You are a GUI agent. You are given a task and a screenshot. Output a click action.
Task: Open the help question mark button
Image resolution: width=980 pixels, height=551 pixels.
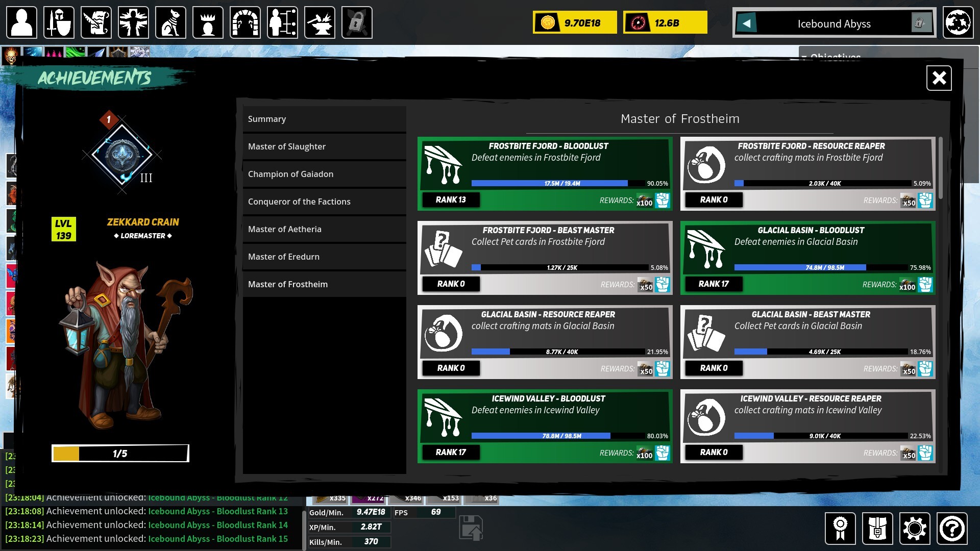click(952, 528)
